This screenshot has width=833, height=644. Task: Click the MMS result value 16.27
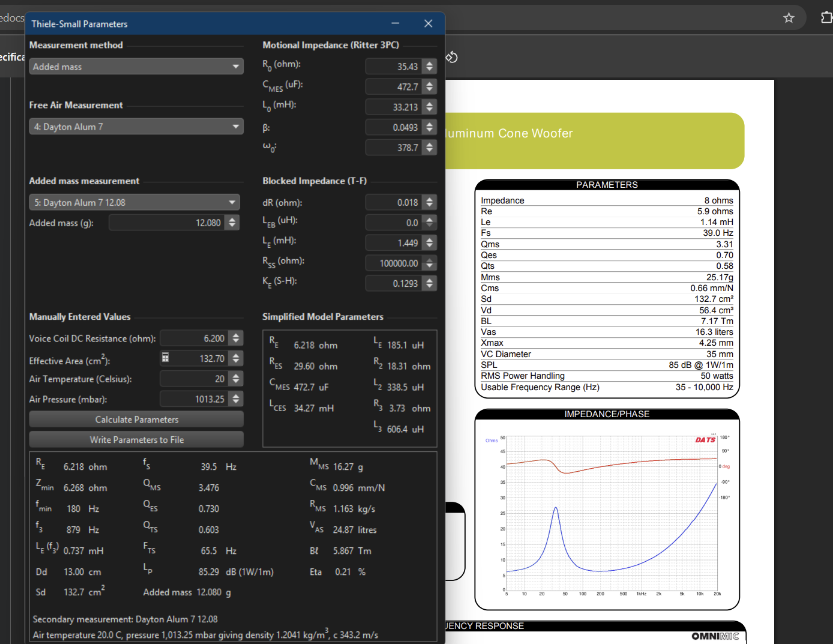[x=344, y=466]
